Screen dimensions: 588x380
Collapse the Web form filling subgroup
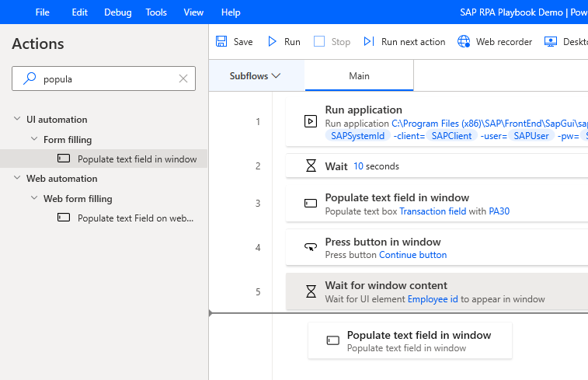coord(34,197)
